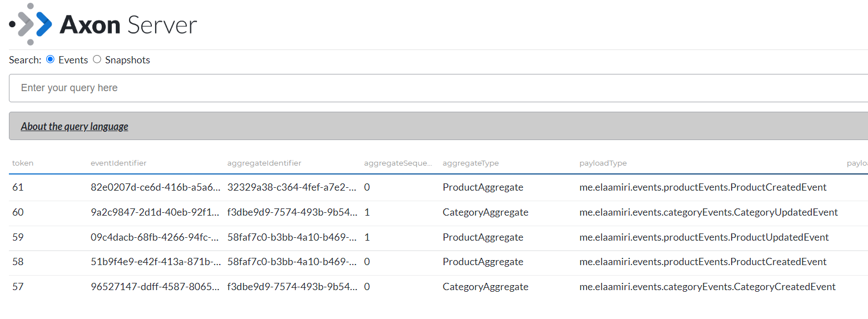The width and height of the screenshot is (868, 319).
Task: Focus the query input field
Action: (x=438, y=88)
